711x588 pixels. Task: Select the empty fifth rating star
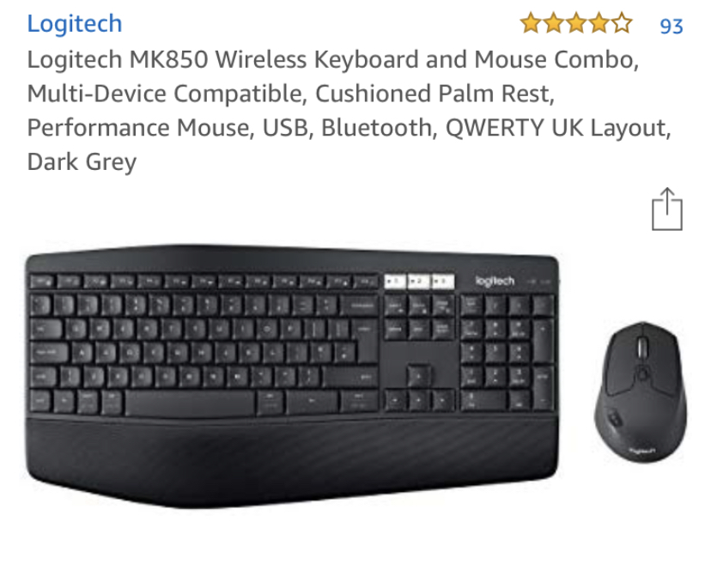point(622,23)
